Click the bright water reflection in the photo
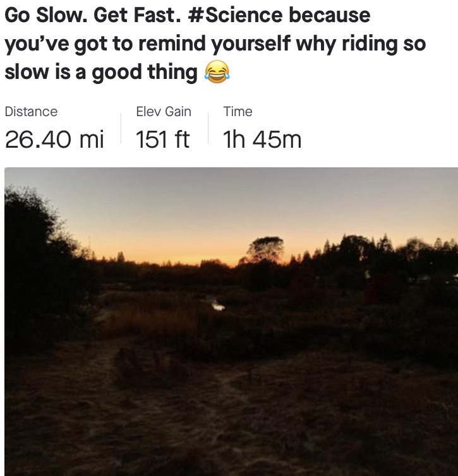The height and width of the screenshot is (476, 458). pos(218,306)
